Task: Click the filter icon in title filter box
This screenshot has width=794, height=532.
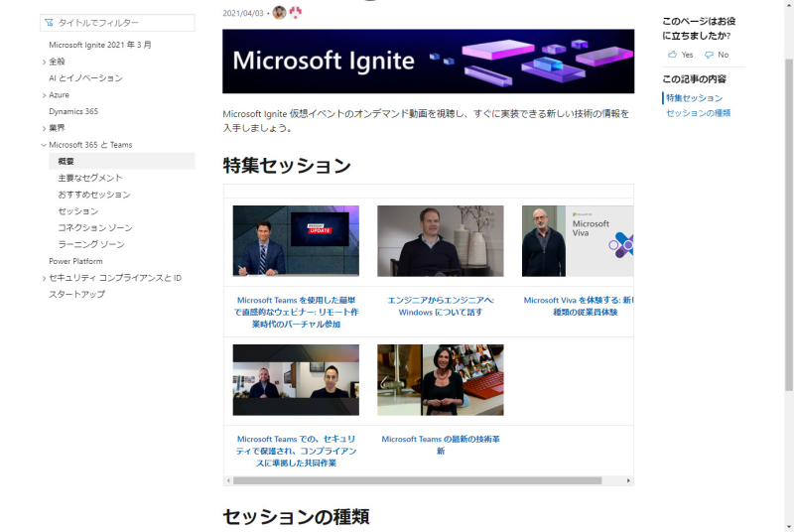Action: point(50,22)
